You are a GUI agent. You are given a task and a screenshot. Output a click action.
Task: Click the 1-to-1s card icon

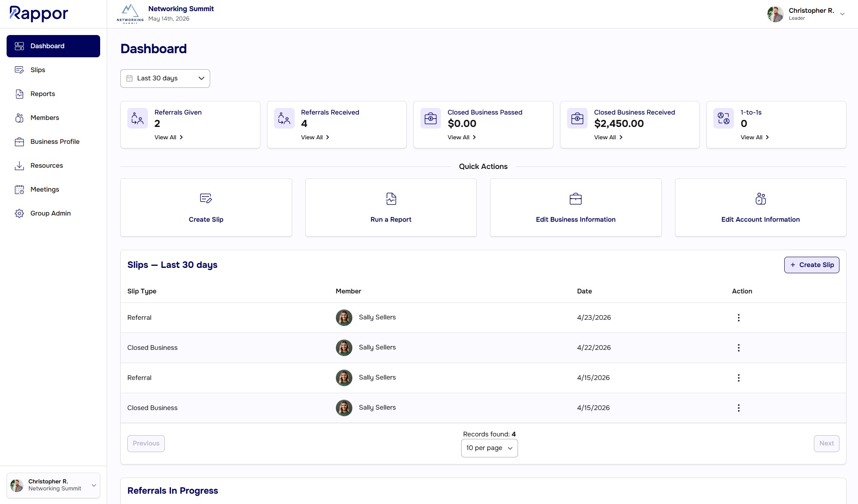724,118
